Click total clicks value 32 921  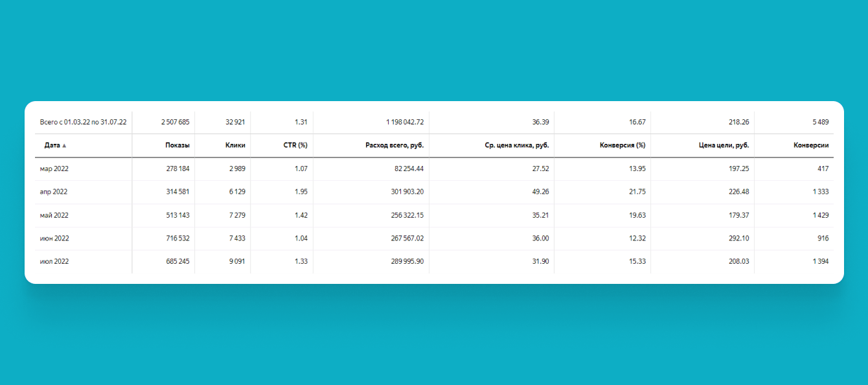234,122
